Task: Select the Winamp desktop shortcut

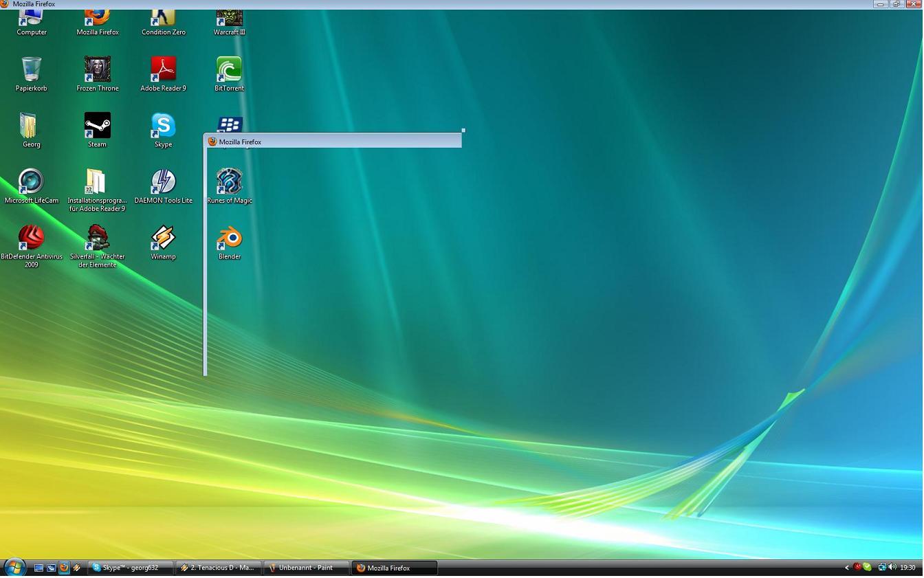Action: tap(164, 243)
